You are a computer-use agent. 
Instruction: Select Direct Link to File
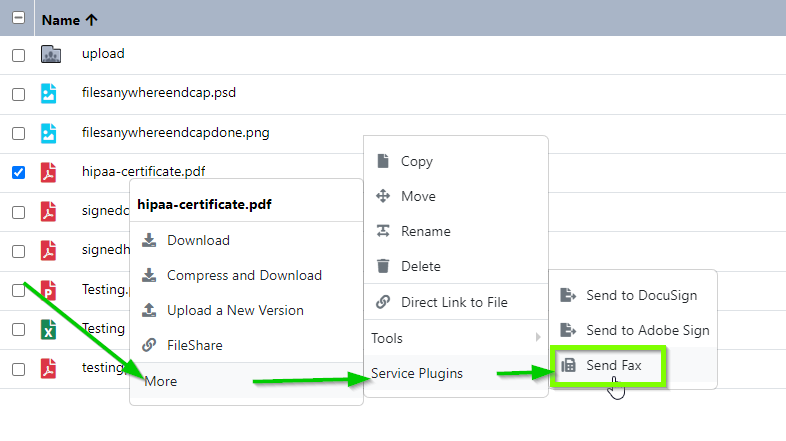[x=454, y=302]
